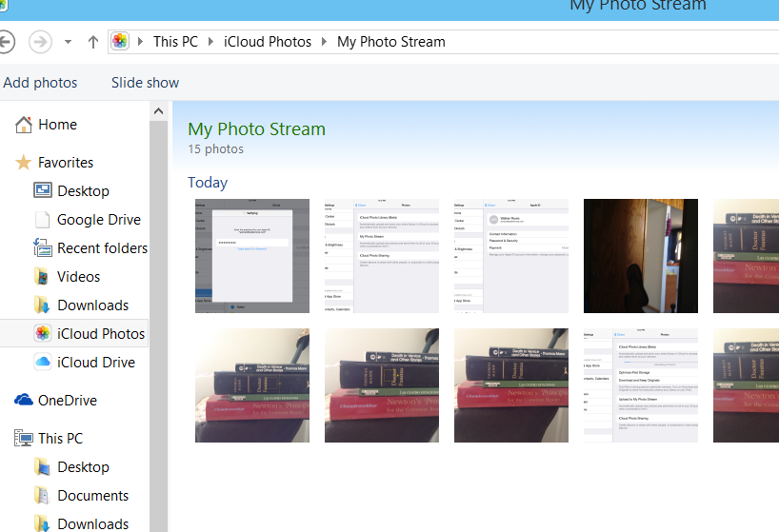Screen dimensions: 779x532
Task: Click the address bar empty field area
Action: (x=611, y=42)
